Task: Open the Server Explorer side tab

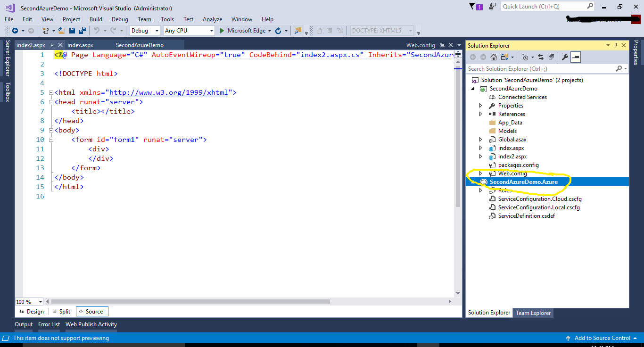Action: coord(8,58)
